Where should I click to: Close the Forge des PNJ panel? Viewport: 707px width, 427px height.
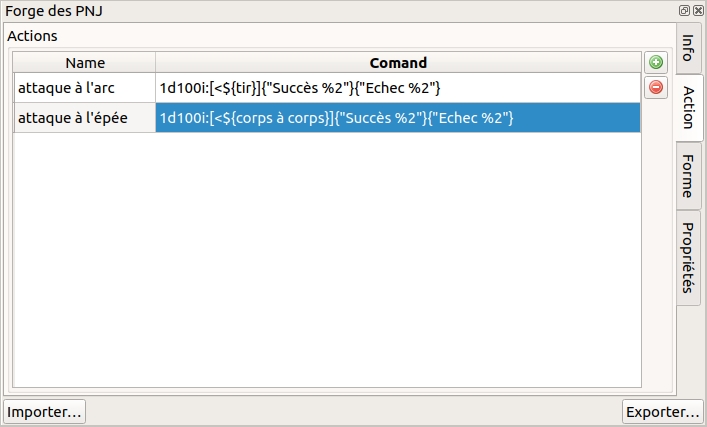pyautogui.click(x=697, y=10)
